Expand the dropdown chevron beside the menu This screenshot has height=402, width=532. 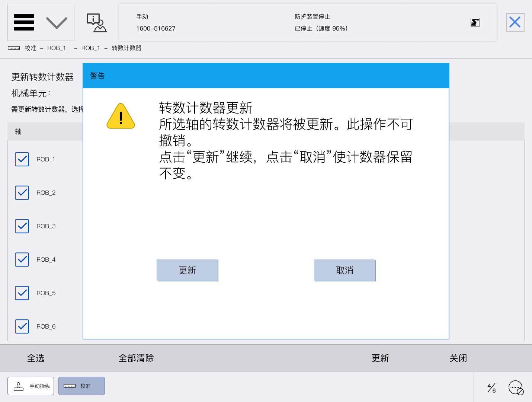(x=57, y=23)
